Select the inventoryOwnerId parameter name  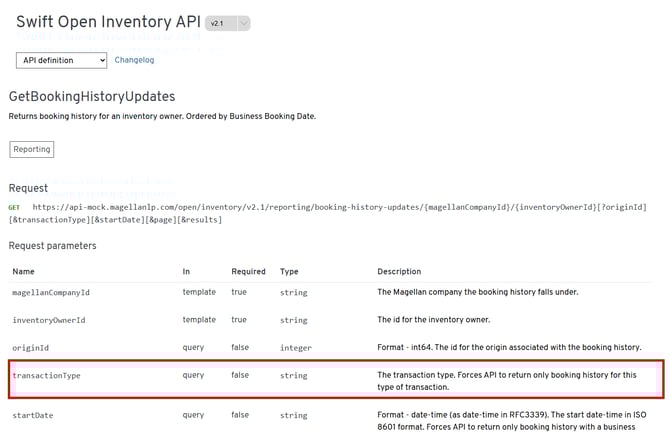click(48, 320)
